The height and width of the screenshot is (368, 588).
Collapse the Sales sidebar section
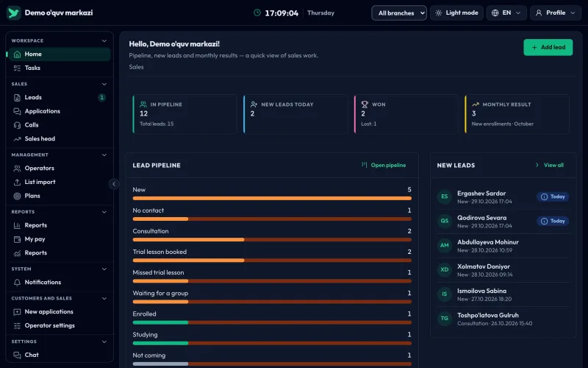point(104,84)
